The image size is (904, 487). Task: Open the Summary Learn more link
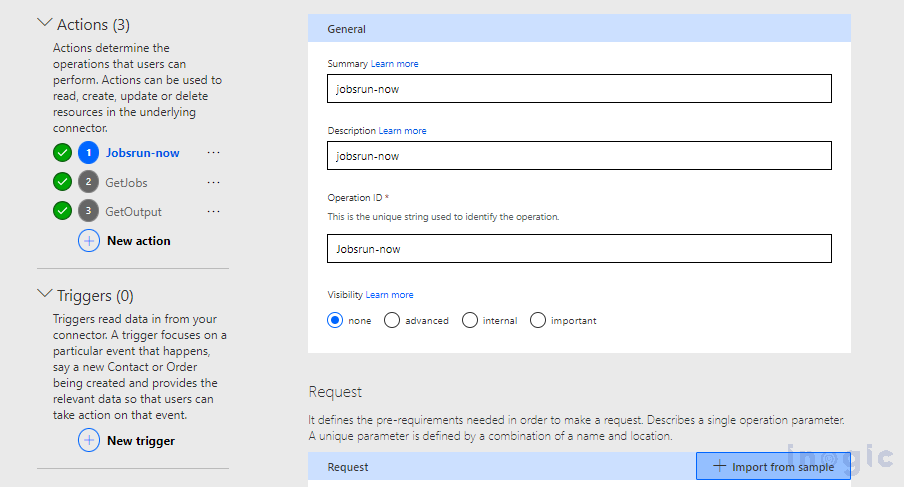click(x=394, y=63)
